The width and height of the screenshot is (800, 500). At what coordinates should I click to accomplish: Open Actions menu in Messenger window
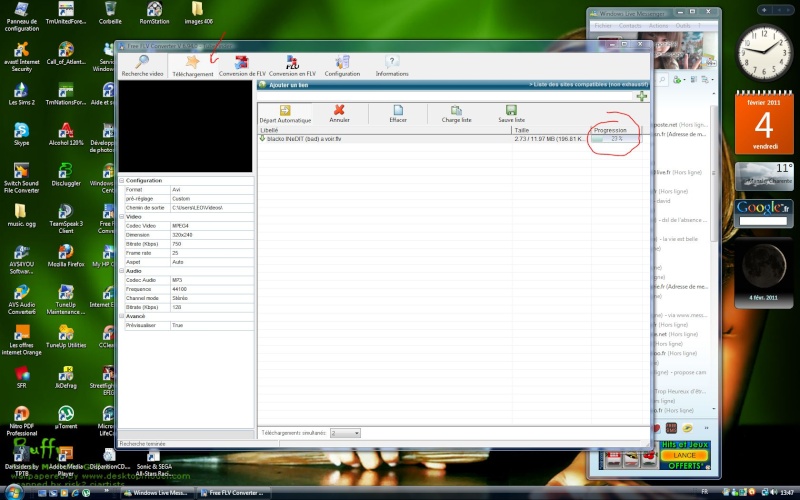coord(658,26)
